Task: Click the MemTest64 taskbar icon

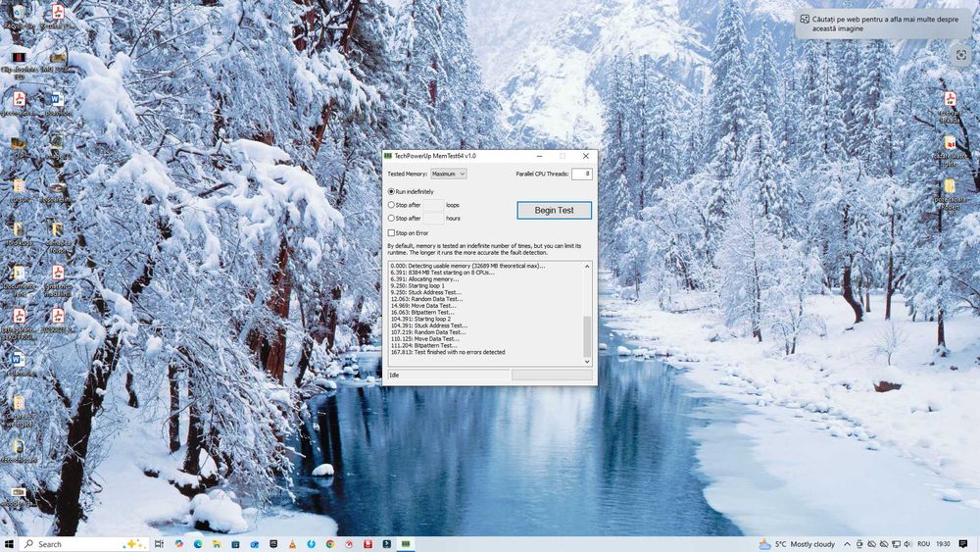Action: pos(406,544)
